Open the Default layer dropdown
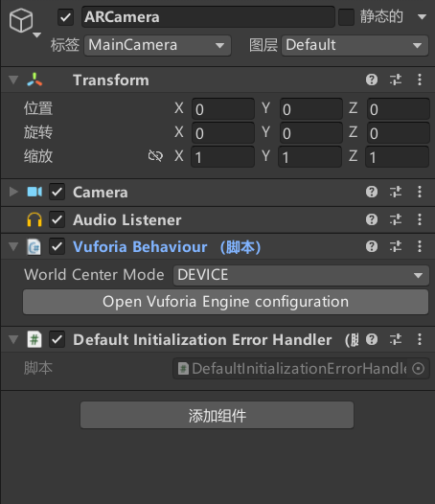 pyautogui.click(x=355, y=45)
